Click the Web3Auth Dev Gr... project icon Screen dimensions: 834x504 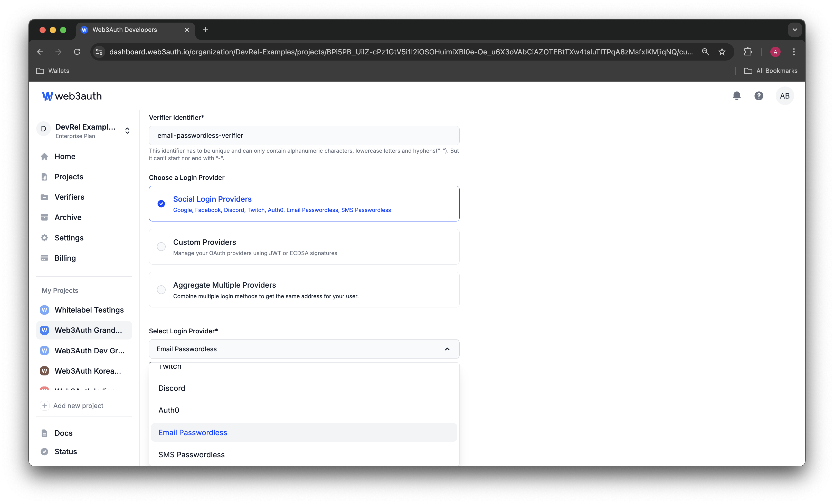44,351
